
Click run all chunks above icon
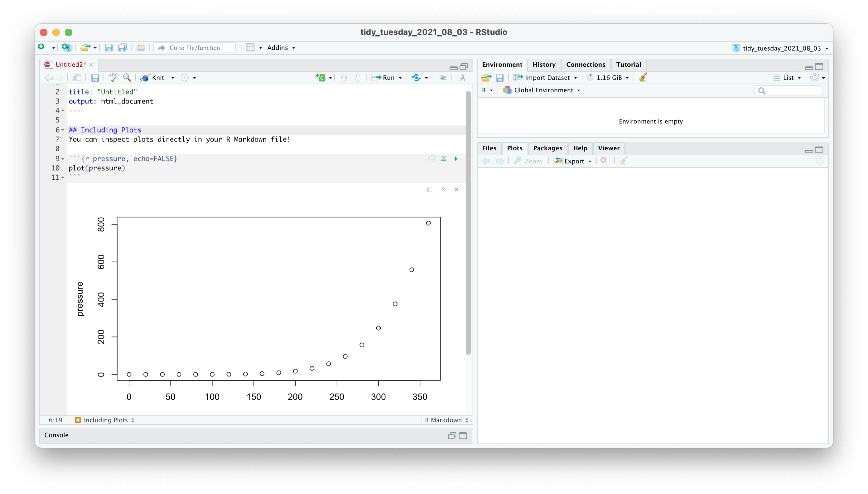pyautogui.click(x=443, y=159)
